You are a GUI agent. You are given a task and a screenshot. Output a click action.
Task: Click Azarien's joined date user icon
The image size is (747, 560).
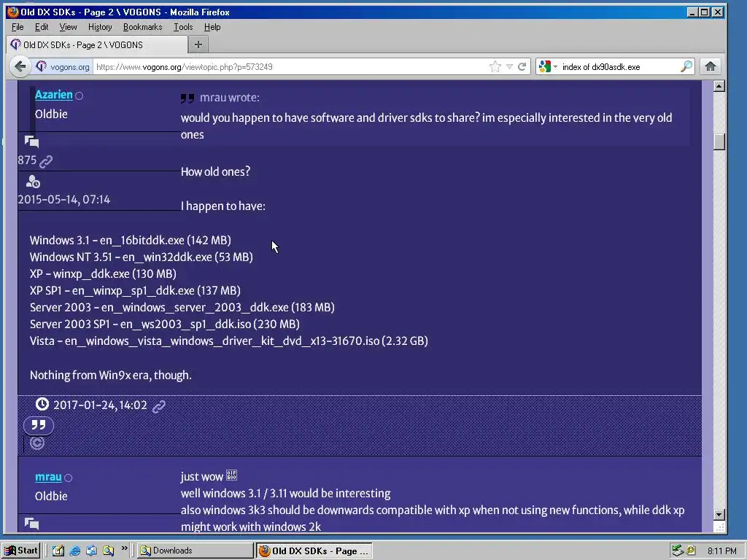pos(33,182)
